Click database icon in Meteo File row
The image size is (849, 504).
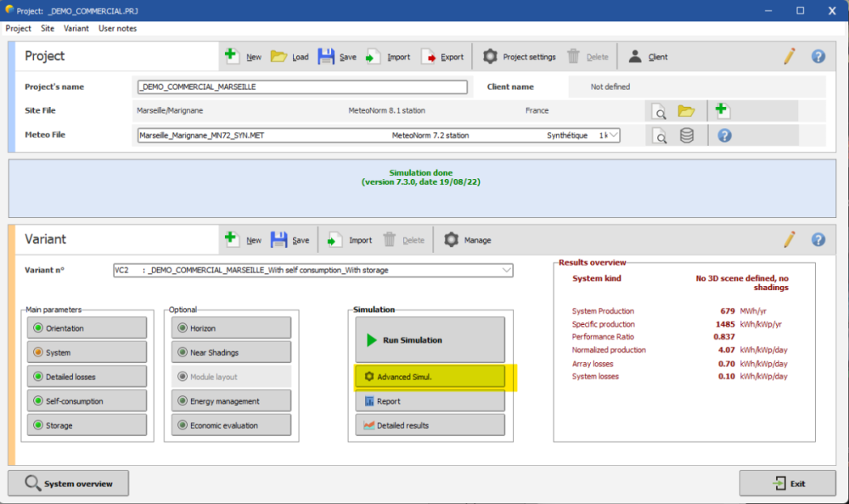686,136
